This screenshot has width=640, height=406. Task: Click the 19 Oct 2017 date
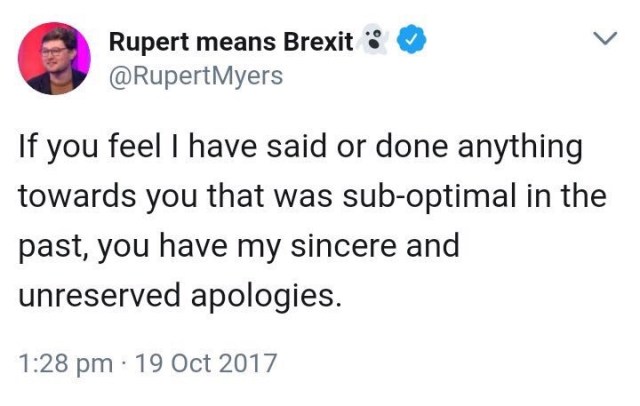click(x=204, y=362)
